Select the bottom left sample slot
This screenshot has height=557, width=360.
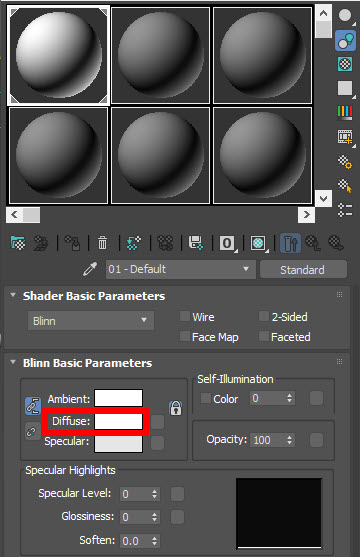click(x=59, y=156)
